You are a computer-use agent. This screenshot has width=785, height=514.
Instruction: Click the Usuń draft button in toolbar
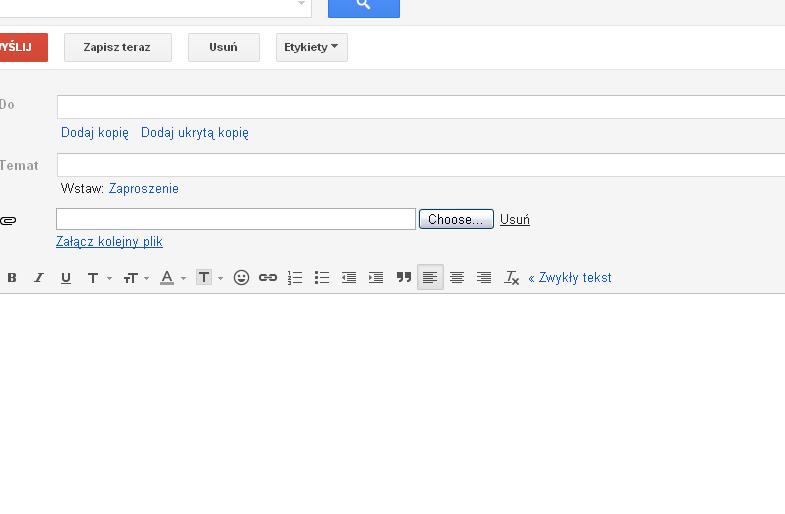pyautogui.click(x=224, y=48)
